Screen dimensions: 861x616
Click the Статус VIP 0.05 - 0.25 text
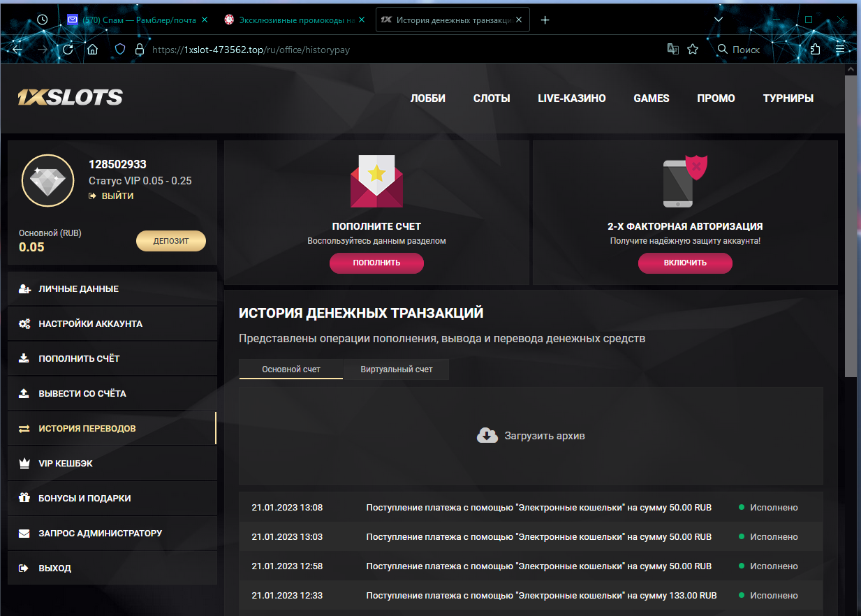point(140,181)
